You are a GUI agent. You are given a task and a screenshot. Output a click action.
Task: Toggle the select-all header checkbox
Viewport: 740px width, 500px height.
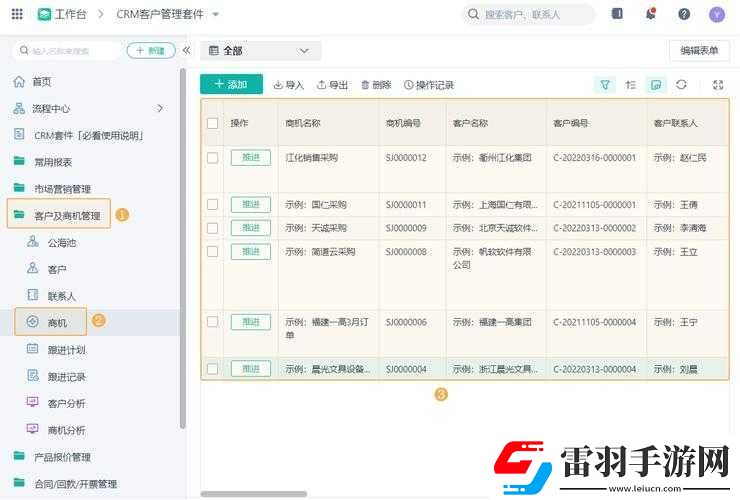(212, 123)
